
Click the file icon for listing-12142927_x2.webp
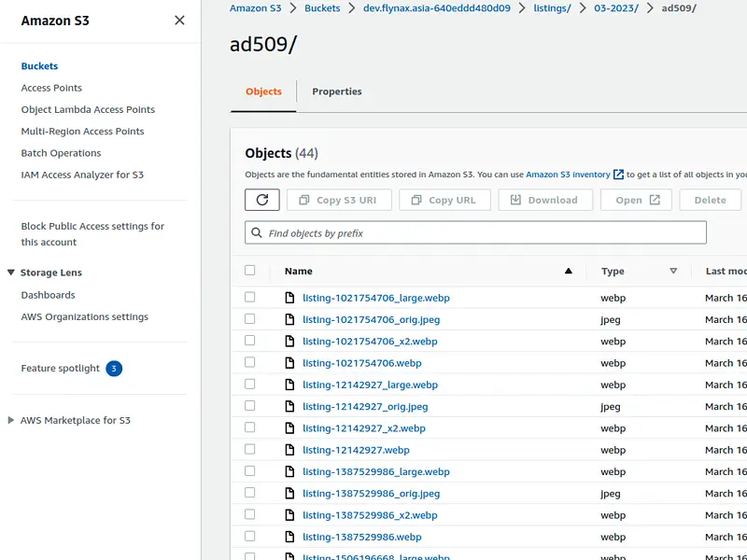coord(289,428)
